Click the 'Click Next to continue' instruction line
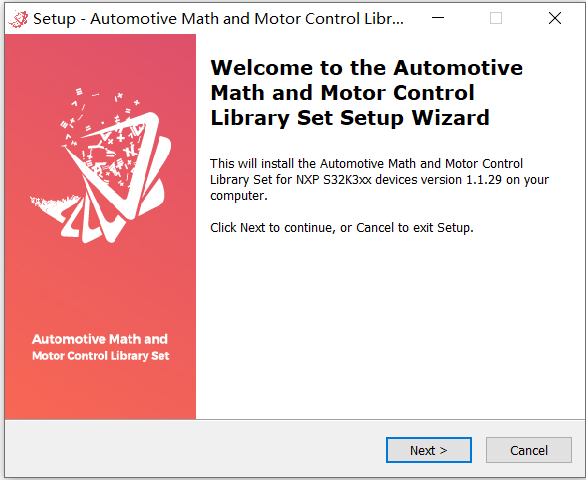Viewport: 586px width, 480px height. [342, 227]
